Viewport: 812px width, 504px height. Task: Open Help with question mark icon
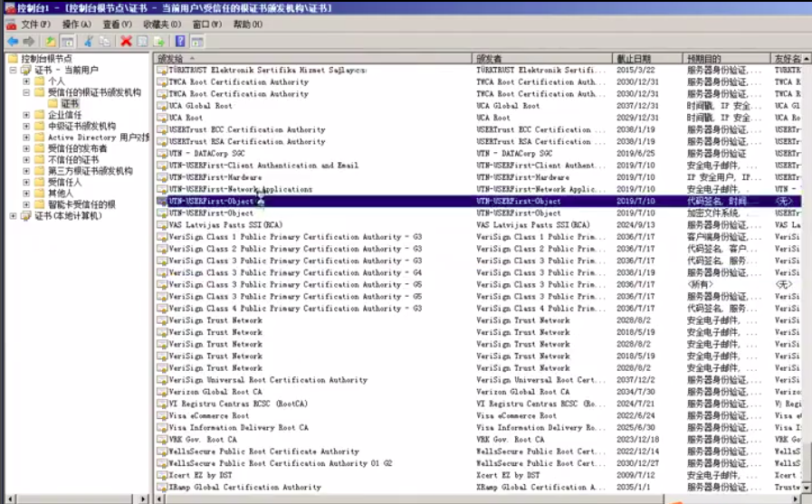[x=180, y=42]
